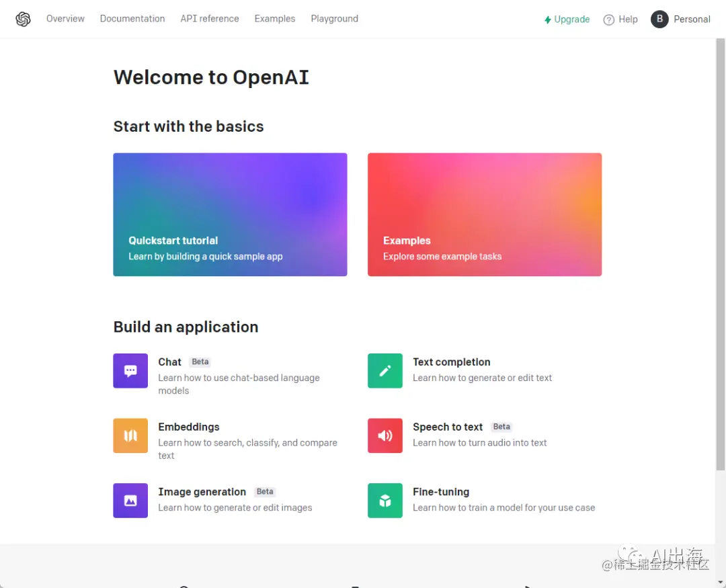Viewport: 726px width, 588px height.
Task: Open the Fine-tuning cube icon
Action: pyautogui.click(x=385, y=501)
